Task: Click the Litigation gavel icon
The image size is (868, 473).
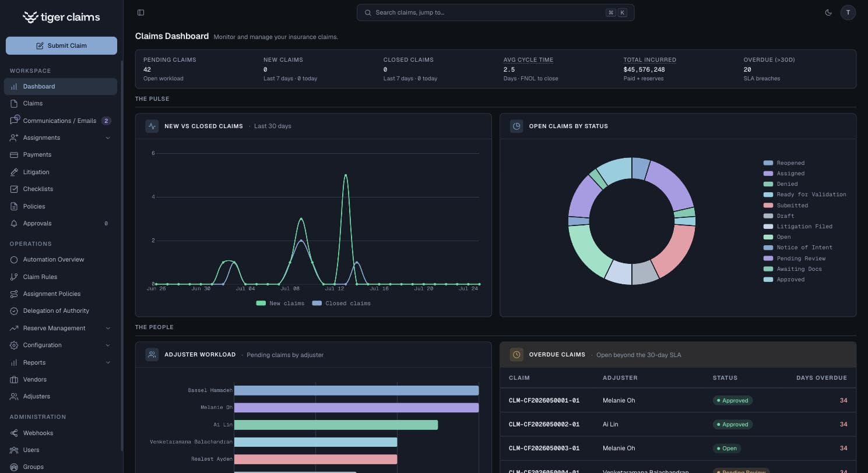Action: (14, 172)
